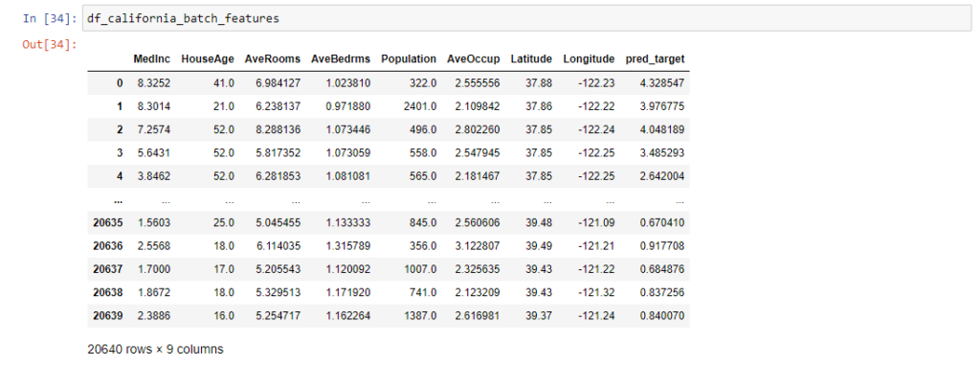The image size is (980, 366).
Task: Select the 20640 rows × 9 columns summary
Action: pos(155,349)
